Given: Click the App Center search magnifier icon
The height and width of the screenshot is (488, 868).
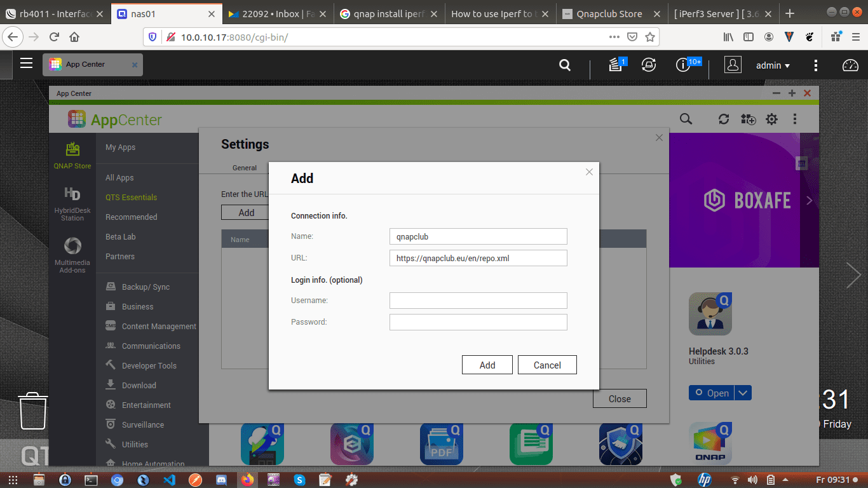Looking at the screenshot, I should coord(686,119).
